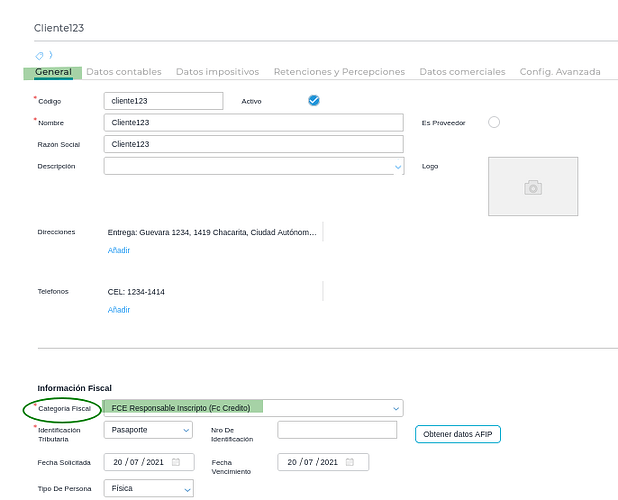Expand the Tipo De Persona dropdown

[185, 489]
